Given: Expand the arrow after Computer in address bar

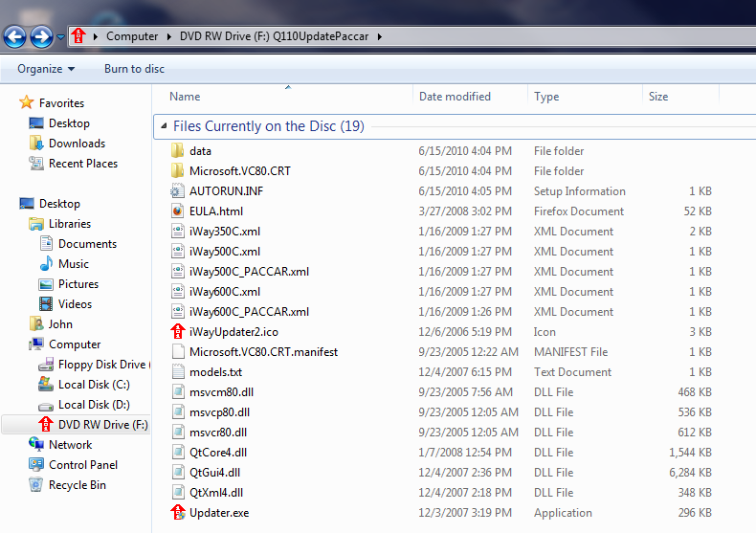Looking at the screenshot, I should pyautogui.click(x=169, y=36).
